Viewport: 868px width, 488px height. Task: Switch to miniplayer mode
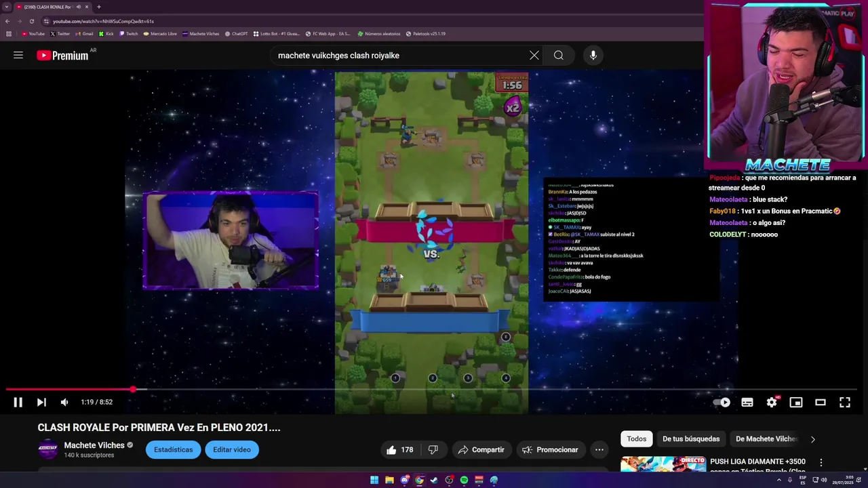[796, 403]
